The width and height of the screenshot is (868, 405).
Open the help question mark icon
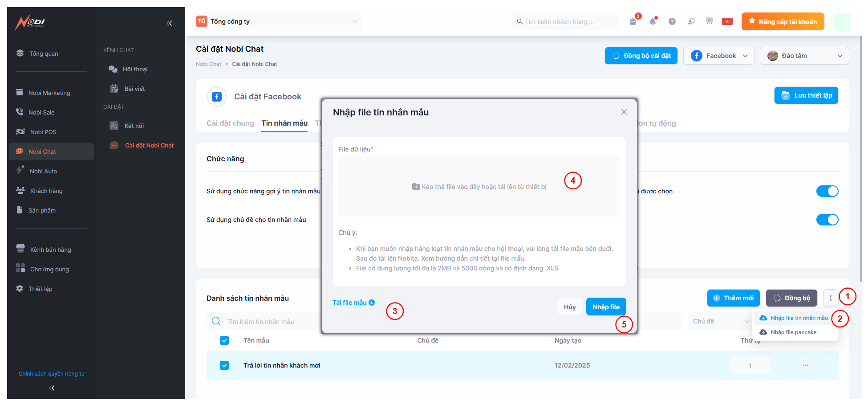tap(672, 21)
